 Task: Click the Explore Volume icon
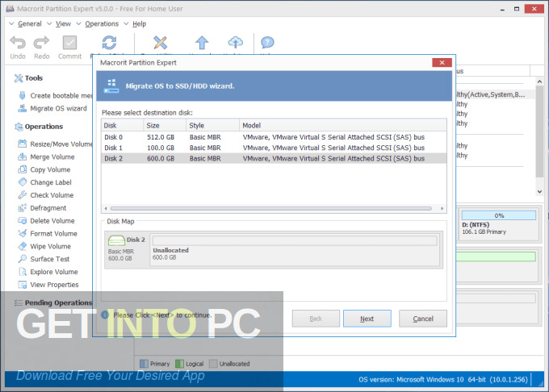point(23,272)
